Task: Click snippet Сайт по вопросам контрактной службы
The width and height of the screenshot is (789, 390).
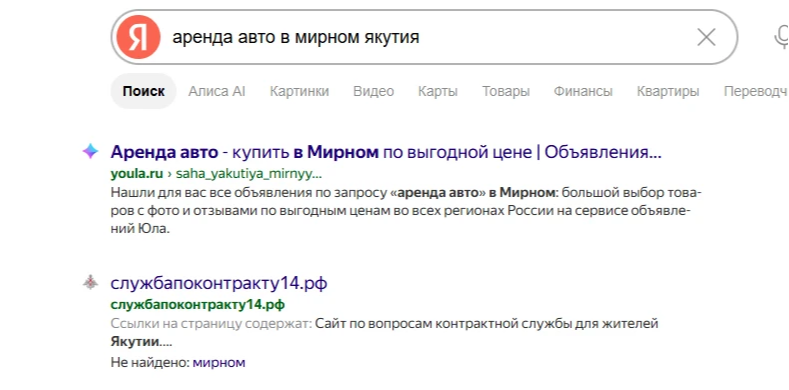Action: (x=487, y=324)
